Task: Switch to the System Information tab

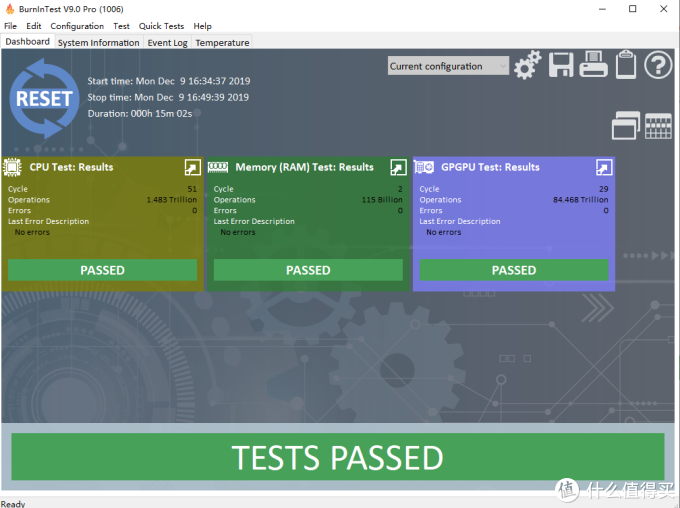Action: click(x=98, y=43)
